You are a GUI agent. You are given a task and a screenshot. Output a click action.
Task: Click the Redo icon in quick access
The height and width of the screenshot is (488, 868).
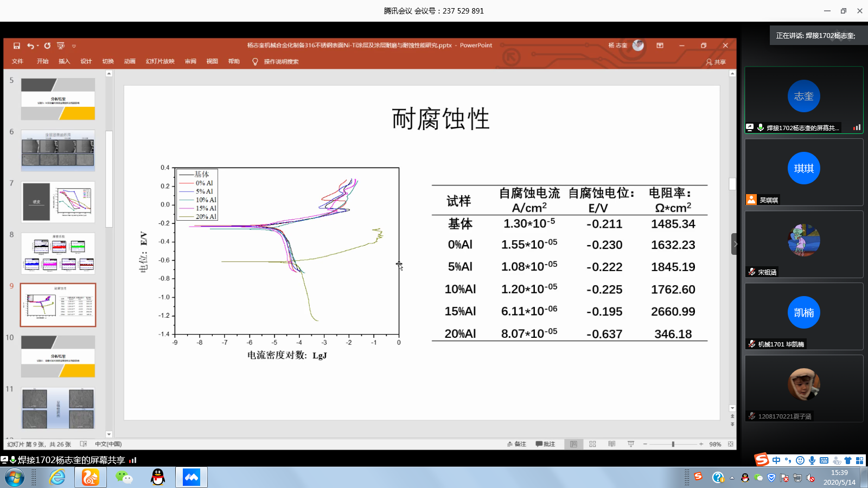pyautogui.click(x=48, y=46)
